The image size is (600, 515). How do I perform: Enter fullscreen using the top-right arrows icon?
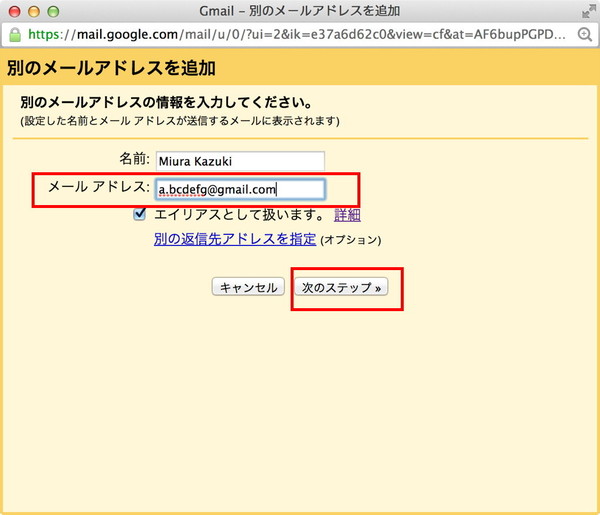pyautogui.click(x=586, y=11)
